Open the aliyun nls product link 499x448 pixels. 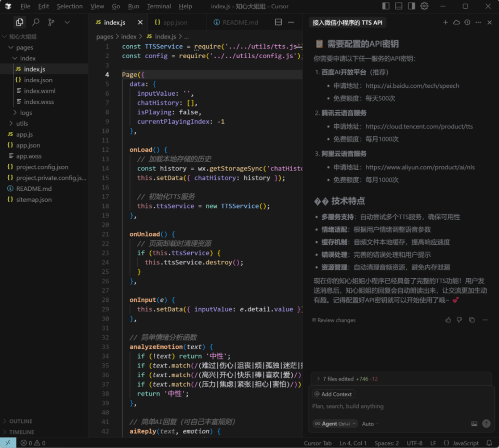tap(420, 167)
